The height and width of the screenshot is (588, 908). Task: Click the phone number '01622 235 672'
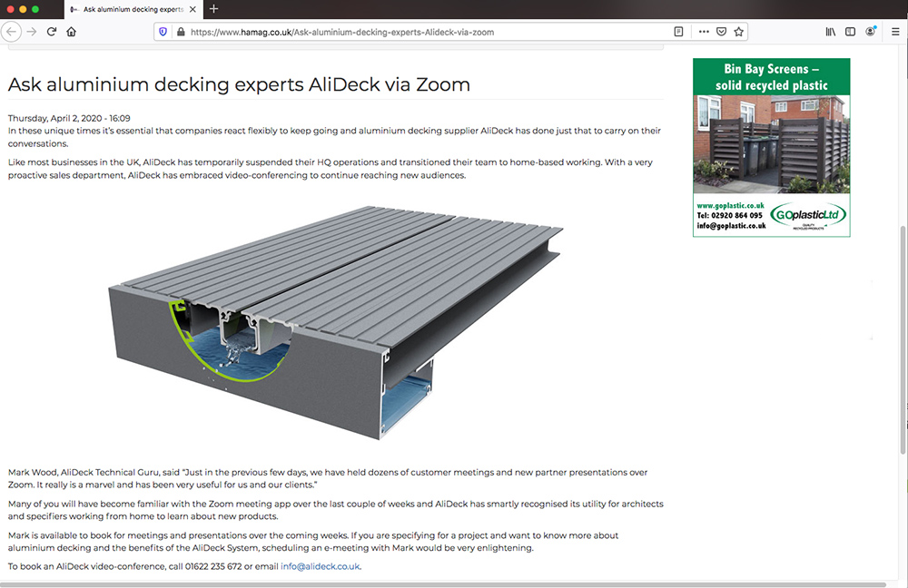click(213, 566)
